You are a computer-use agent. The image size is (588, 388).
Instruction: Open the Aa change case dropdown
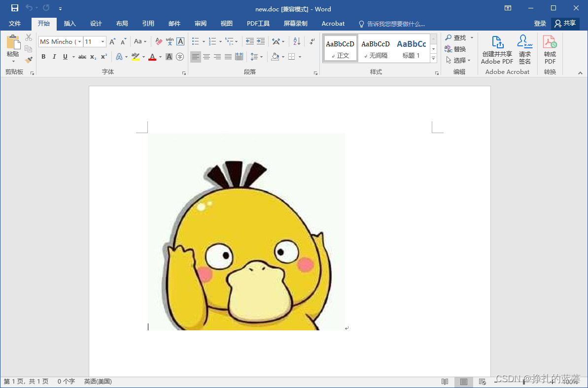pos(140,41)
